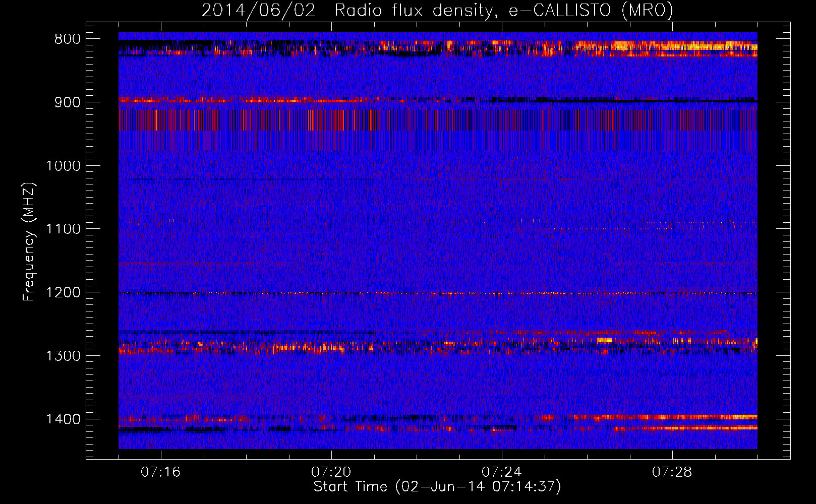Click the 07:28 time axis label
This screenshot has width=816, height=504.
click(672, 472)
